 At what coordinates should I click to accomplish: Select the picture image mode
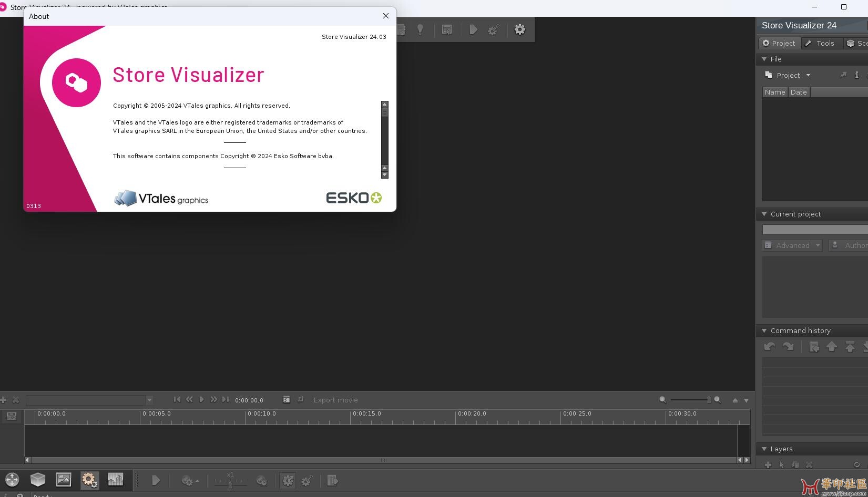[x=64, y=480]
